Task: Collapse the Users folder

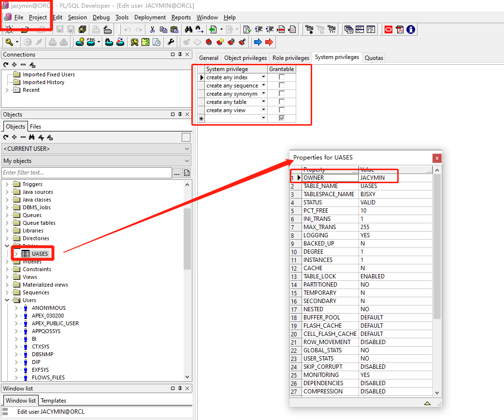Action: pos(7,300)
